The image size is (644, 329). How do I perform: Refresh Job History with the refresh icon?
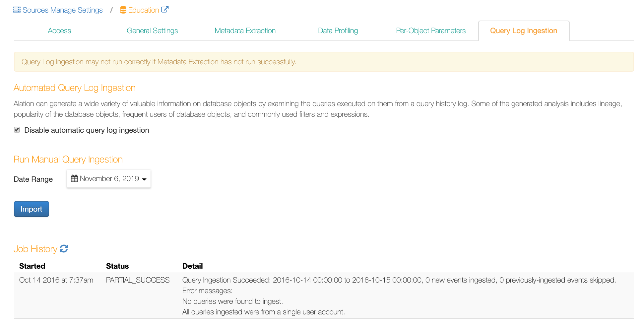(x=64, y=249)
